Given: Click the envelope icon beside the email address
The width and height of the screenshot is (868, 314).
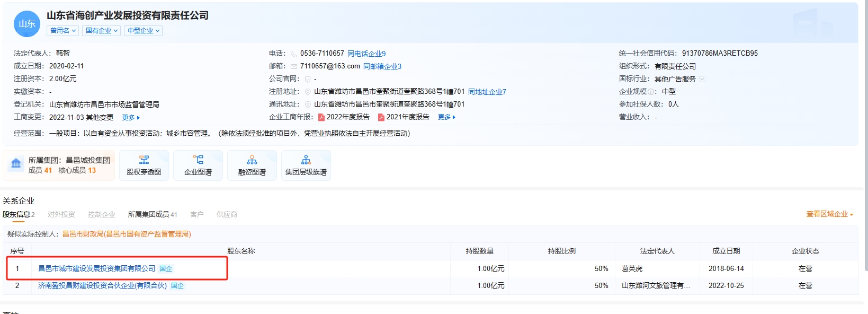Looking at the screenshot, I should 294,66.
